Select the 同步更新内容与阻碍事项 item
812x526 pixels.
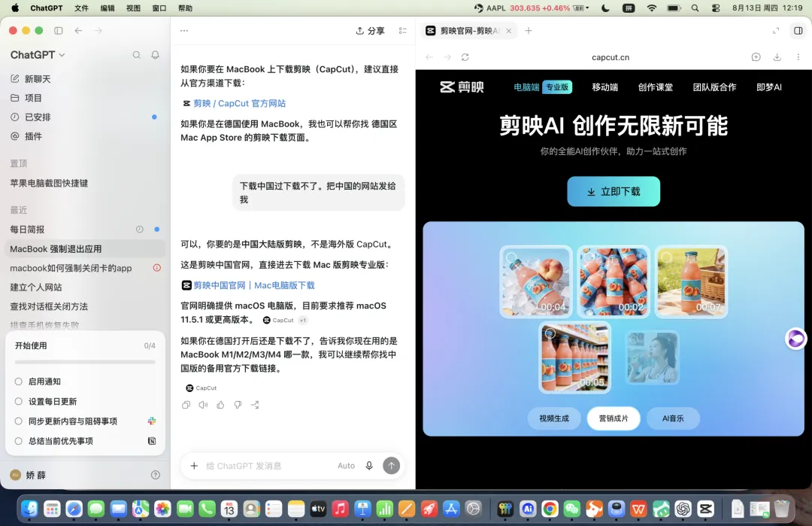coord(19,421)
